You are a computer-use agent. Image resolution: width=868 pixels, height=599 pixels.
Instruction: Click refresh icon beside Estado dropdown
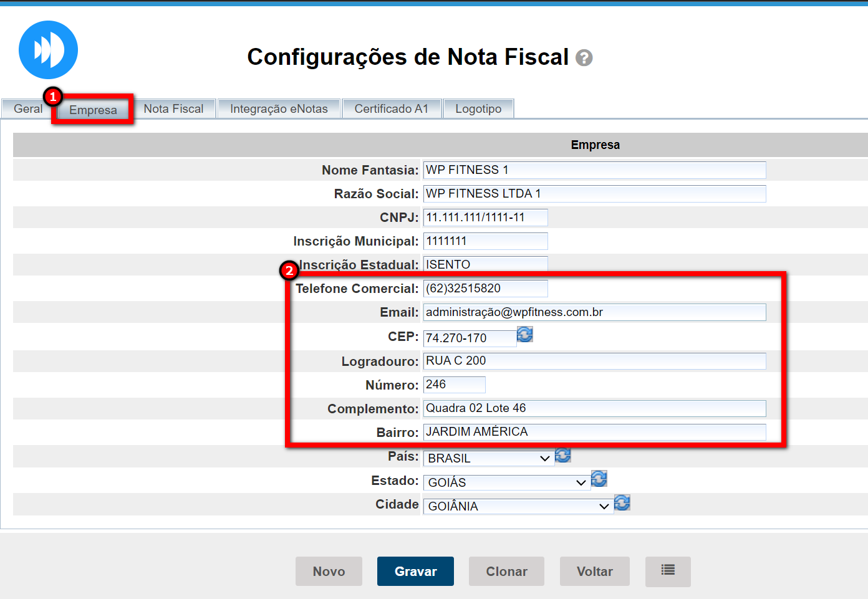599,479
